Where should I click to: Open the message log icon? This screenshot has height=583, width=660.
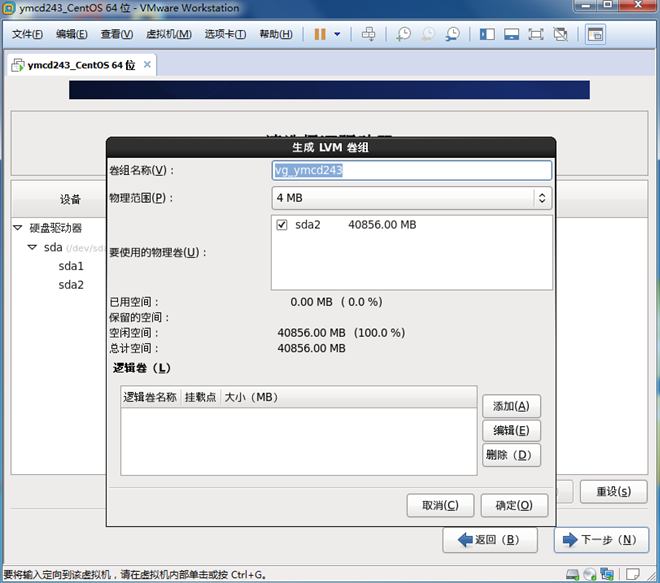point(633,574)
